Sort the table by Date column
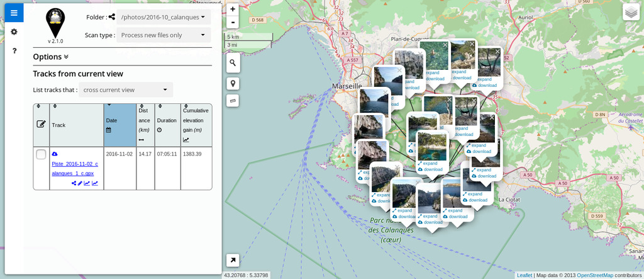This screenshot has height=279, width=644. pyautogui.click(x=120, y=125)
